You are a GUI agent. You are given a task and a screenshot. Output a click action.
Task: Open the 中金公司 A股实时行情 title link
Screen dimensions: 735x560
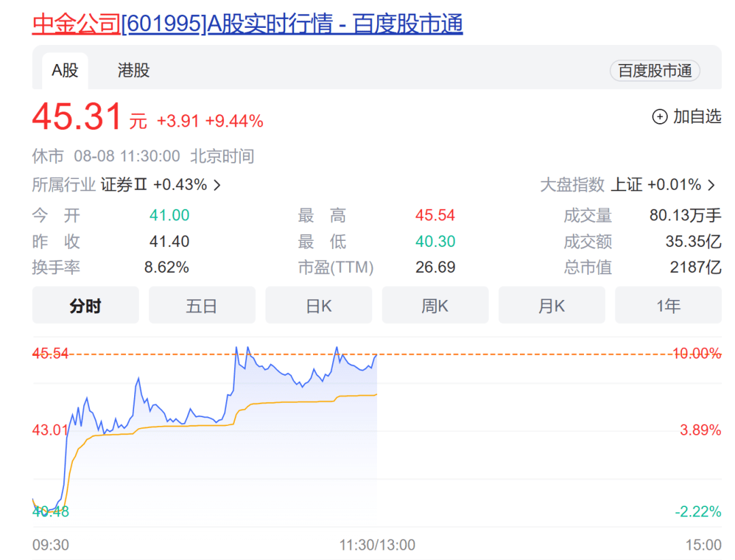click(248, 24)
